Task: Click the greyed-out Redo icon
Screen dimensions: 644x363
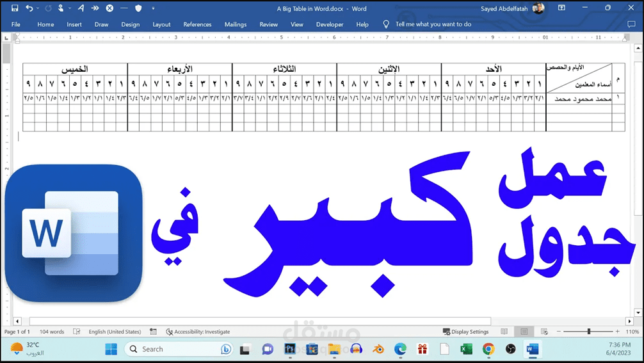Action: (x=48, y=8)
